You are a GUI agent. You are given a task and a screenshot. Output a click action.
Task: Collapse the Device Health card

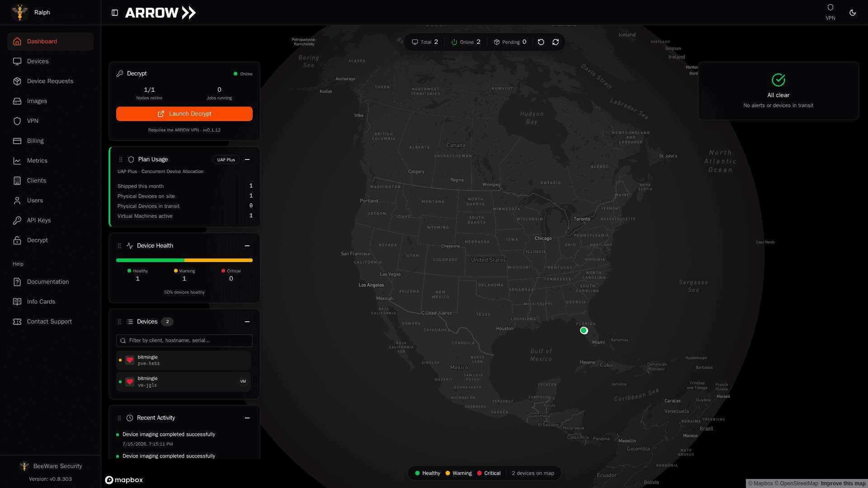click(247, 246)
